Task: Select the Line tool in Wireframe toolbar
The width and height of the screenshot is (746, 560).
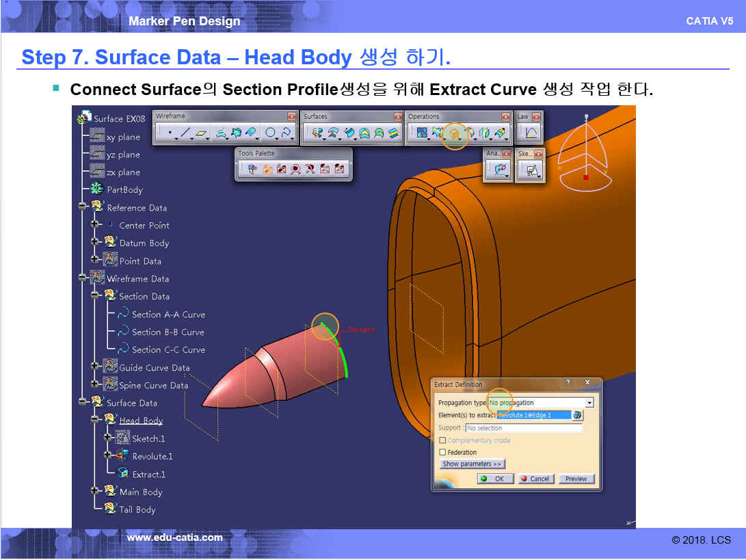Action: (x=184, y=133)
